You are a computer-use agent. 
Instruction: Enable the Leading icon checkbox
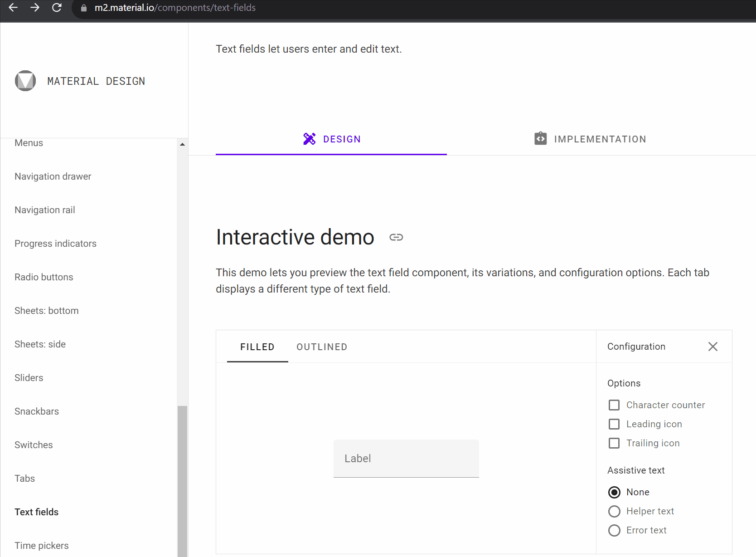(x=614, y=424)
